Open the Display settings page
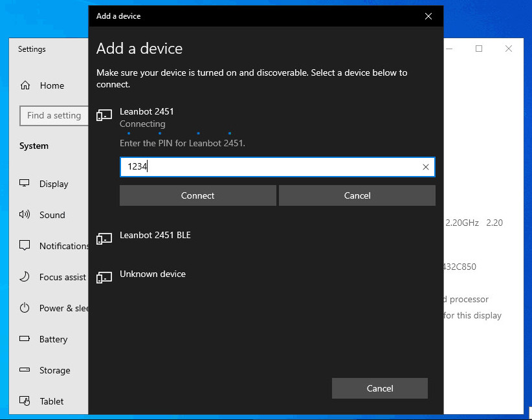The height and width of the screenshot is (420, 532). [x=54, y=184]
